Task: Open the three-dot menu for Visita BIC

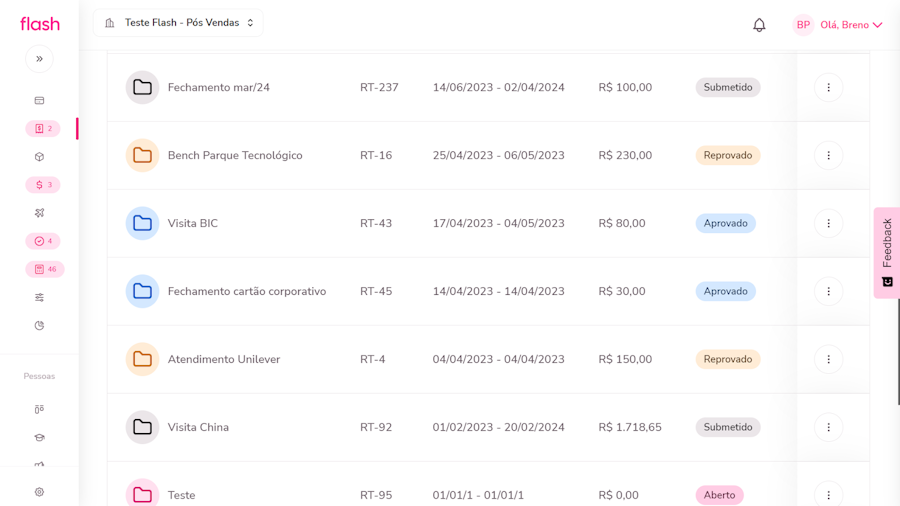Action: [x=828, y=223]
